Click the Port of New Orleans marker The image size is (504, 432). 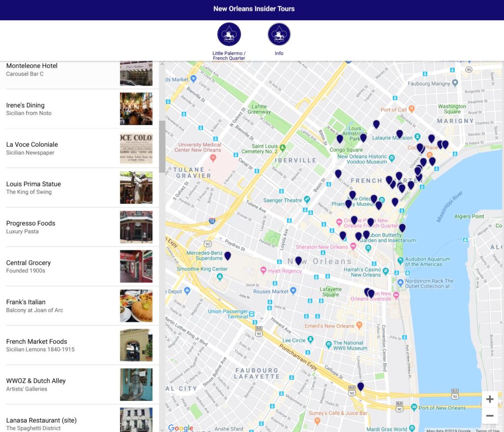414,407
